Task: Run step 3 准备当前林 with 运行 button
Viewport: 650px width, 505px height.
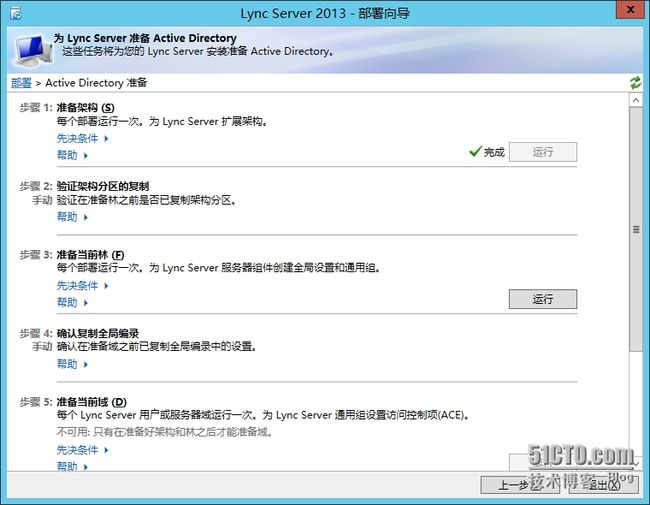Action: coord(543,299)
